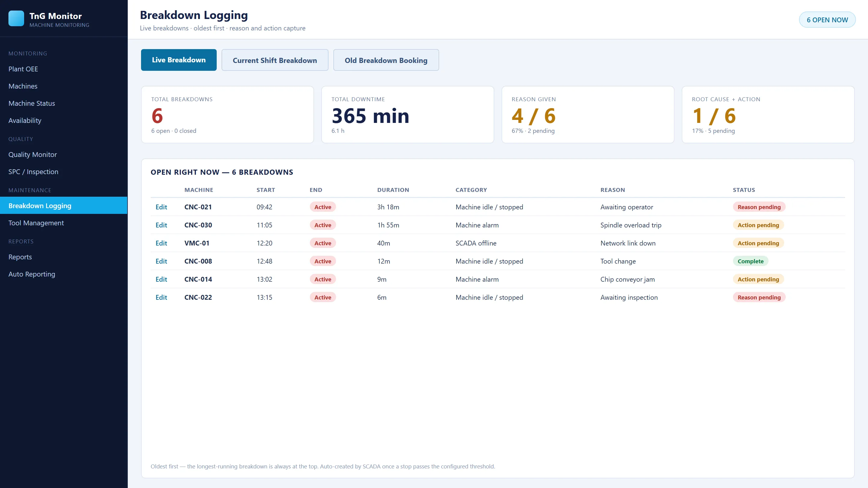Screen dimensions: 868x488
Task: Click Reason pending status for CNC-022
Action: [x=759, y=297]
